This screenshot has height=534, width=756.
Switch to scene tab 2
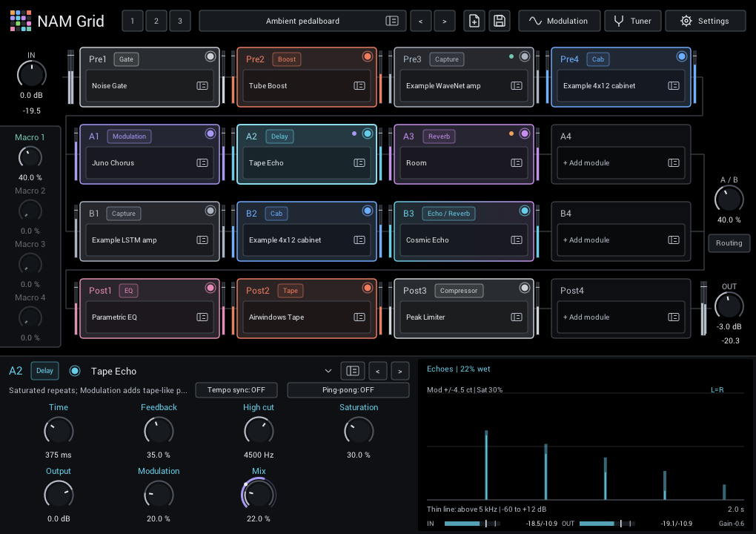coord(156,21)
